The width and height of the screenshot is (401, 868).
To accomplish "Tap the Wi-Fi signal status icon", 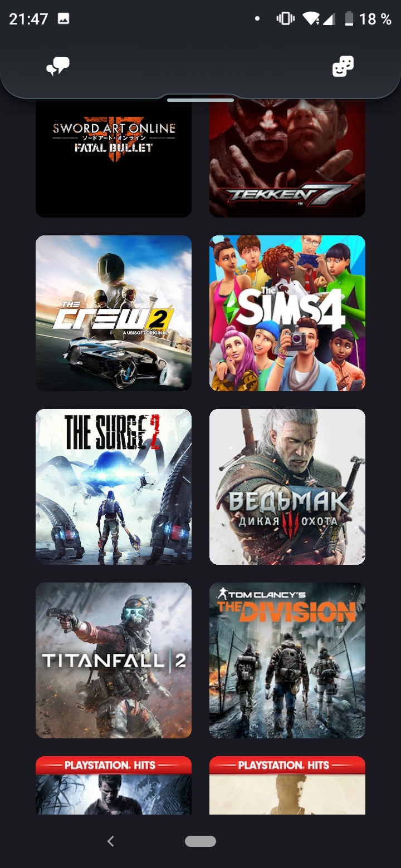I will (311, 19).
